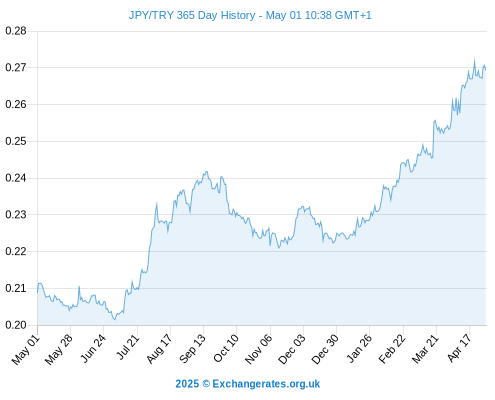Select the Dec 30 date label

[x=325, y=349]
